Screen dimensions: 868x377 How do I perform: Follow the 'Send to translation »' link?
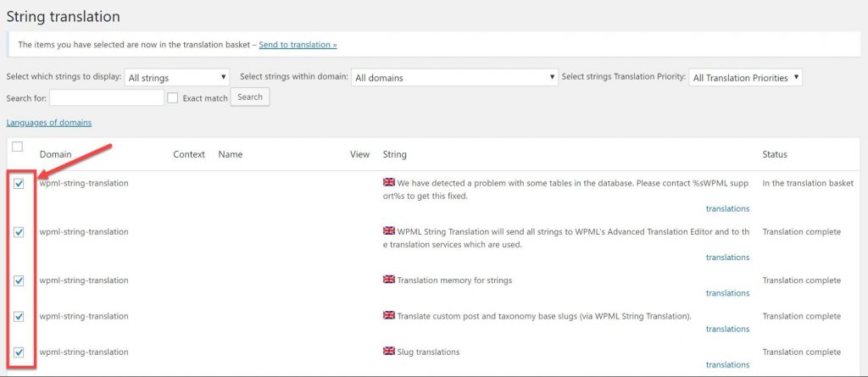click(x=298, y=44)
